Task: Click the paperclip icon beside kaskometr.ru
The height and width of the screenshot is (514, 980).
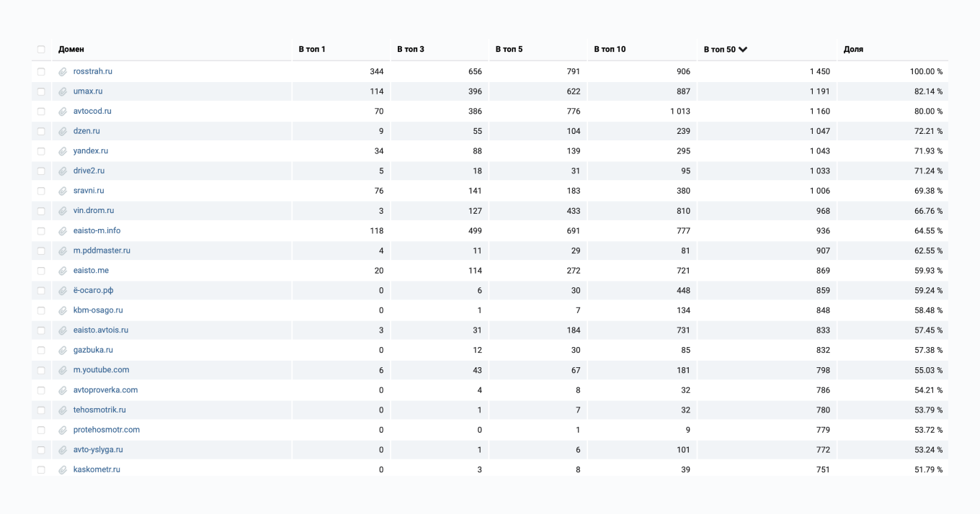Action: click(x=63, y=470)
